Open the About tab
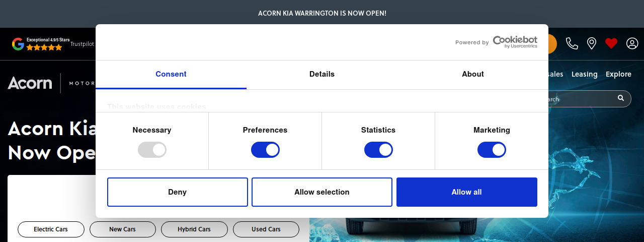This screenshot has width=644, height=242. pyautogui.click(x=473, y=74)
